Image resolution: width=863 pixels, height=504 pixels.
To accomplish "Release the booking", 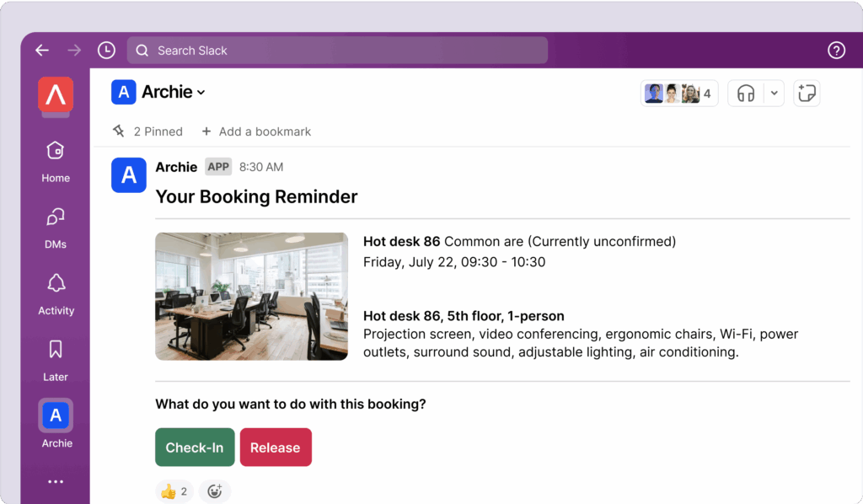I will (276, 448).
